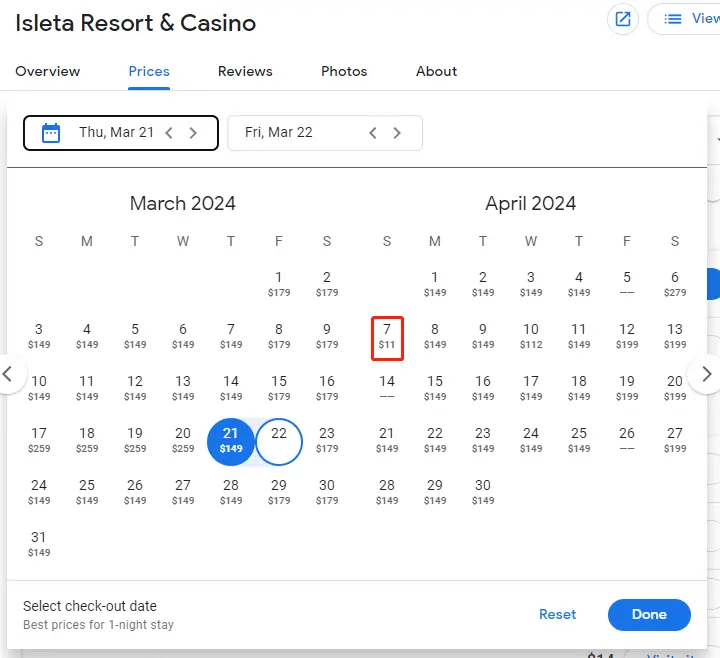Screen dimensions: 720x658
Task: Click highlighted March 21 check-in date
Action: click(231, 441)
